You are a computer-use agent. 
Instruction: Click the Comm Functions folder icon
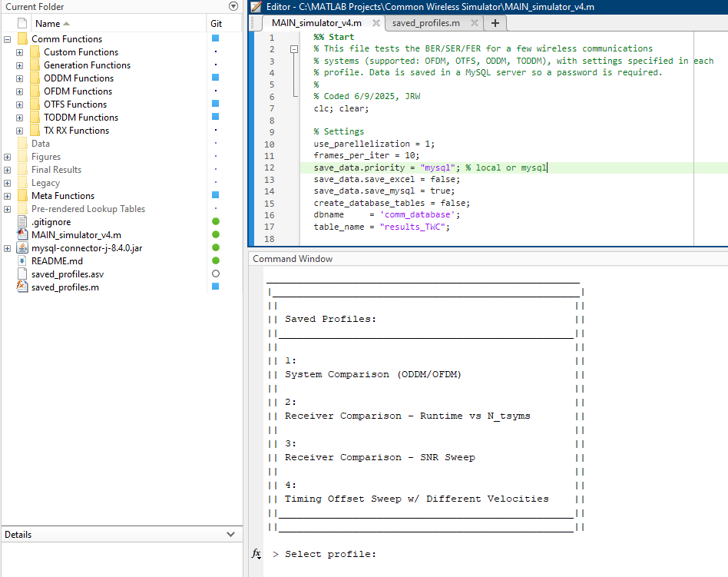click(x=22, y=38)
